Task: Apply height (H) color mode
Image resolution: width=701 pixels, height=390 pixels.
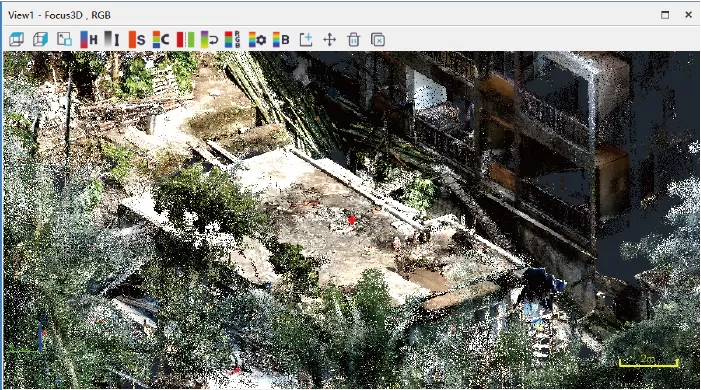Action: point(89,39)
